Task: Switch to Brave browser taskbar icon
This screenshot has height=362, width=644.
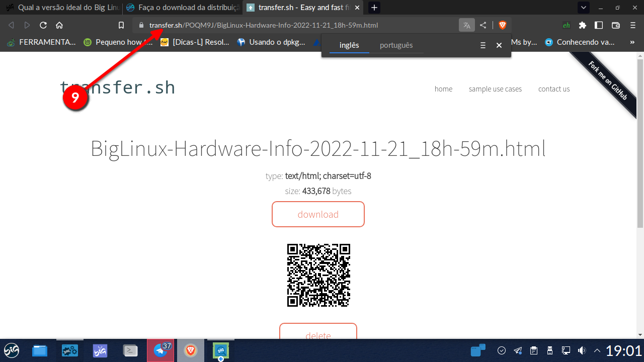Action: point(191,350)
